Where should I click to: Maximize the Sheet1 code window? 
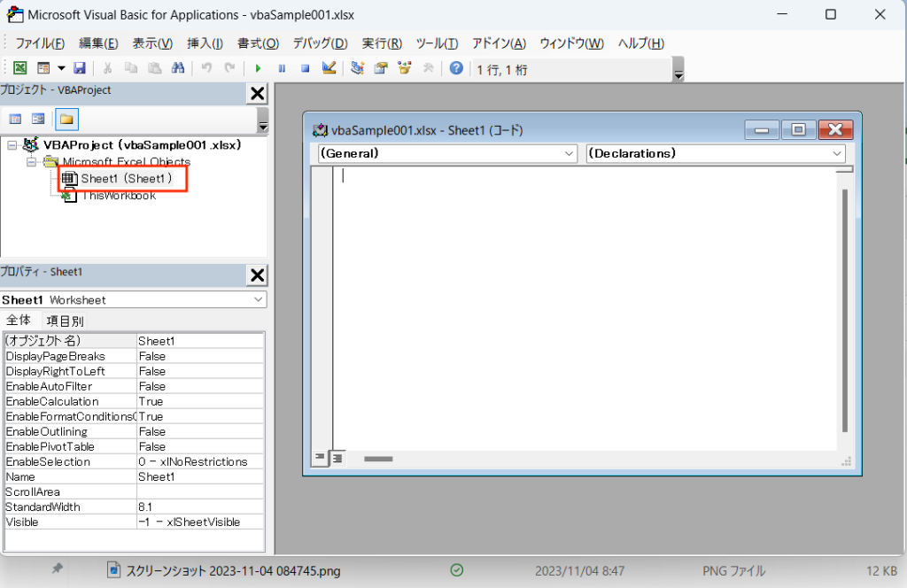tap(798, 130)
